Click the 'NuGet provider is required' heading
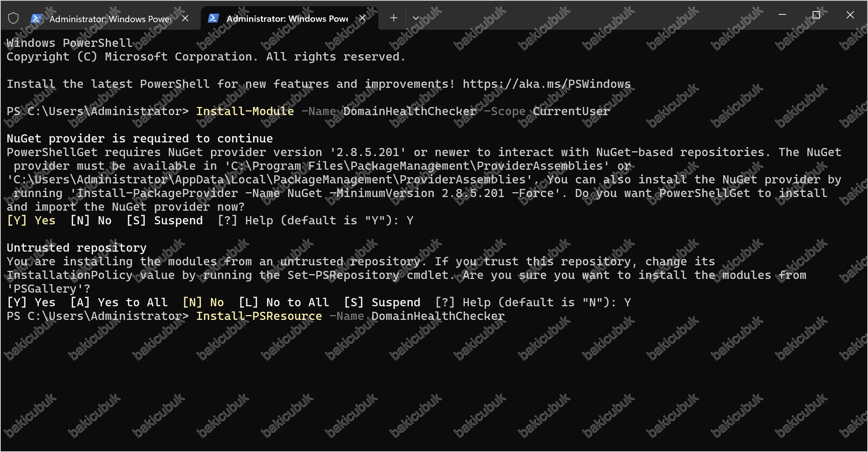 140,139
